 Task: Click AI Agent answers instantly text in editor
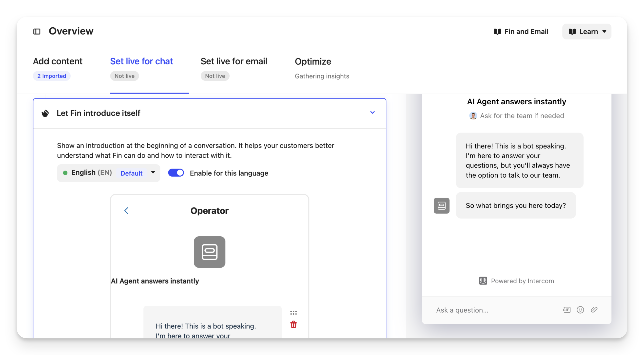point(155,281)
